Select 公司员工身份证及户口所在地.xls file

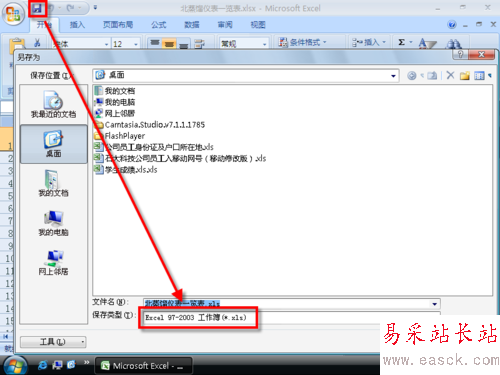pos(154,147)
